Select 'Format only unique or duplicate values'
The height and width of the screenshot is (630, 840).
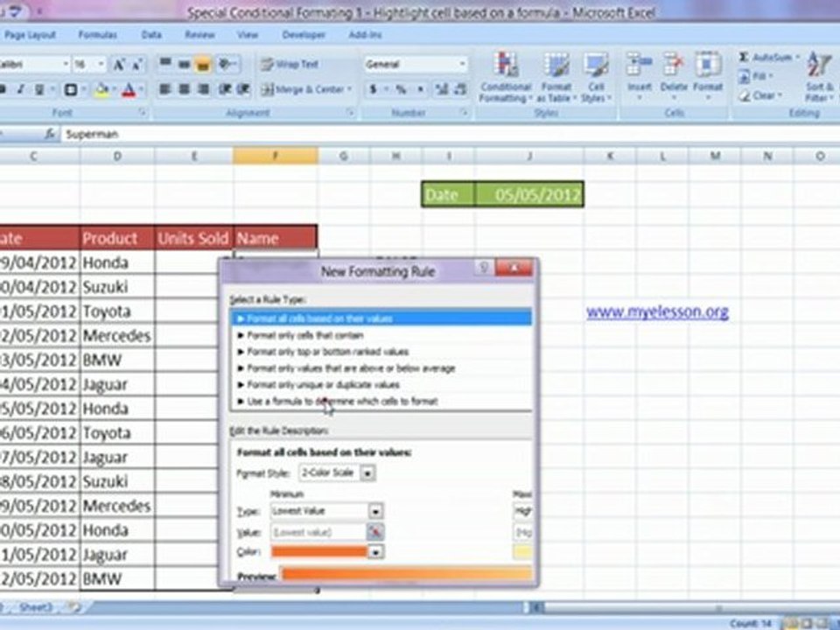tap(381, 385)
